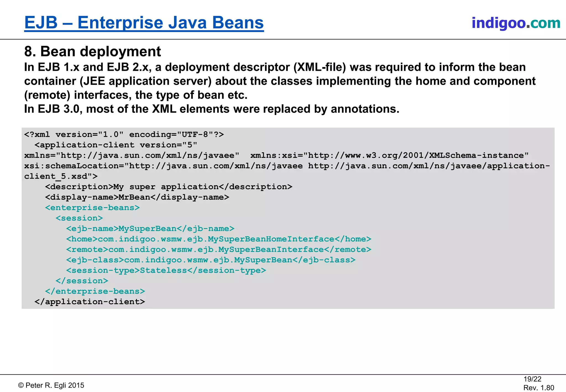This screenshot has height=392, width=566.
Task: Click the xmlns:xsi XMLSchema-instance attribute
Action: 389,155
